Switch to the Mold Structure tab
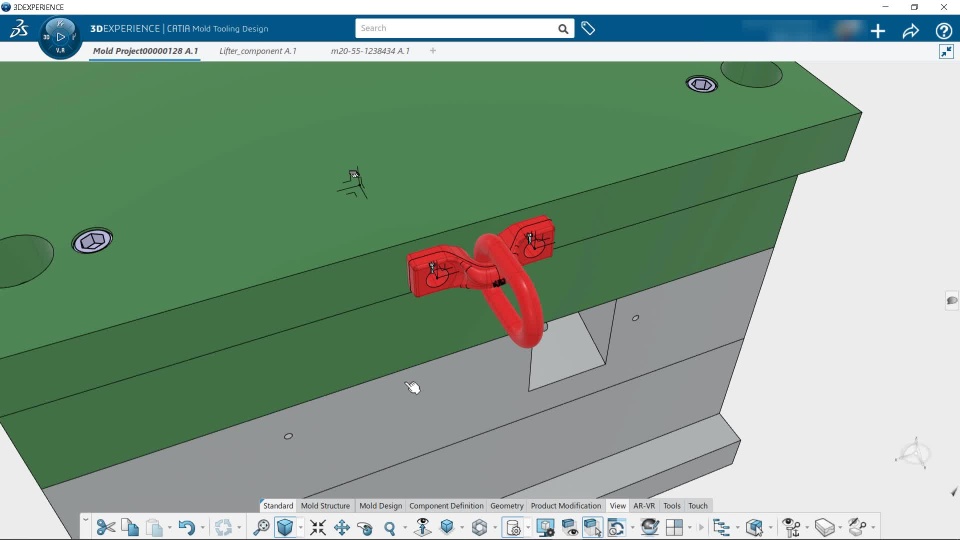 [325, 506]
